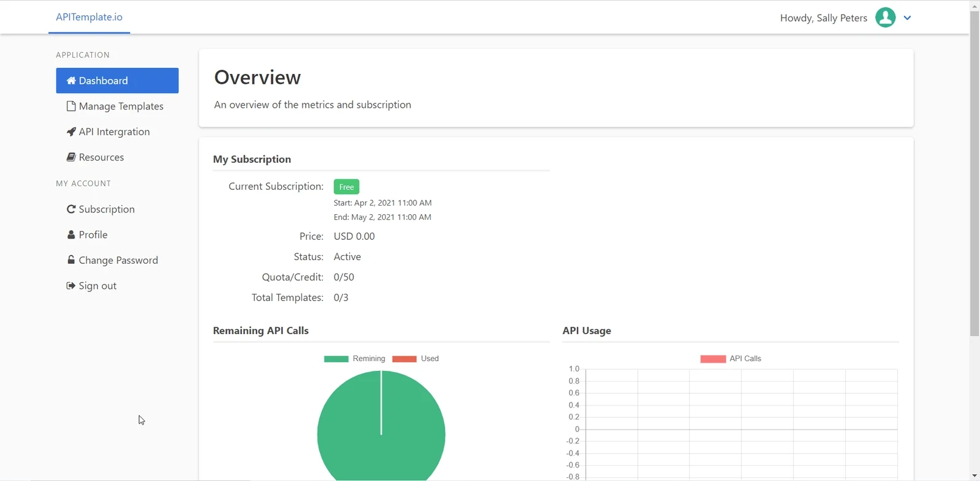
Task: Click the Current Subscription label
Action: (276, 186)
